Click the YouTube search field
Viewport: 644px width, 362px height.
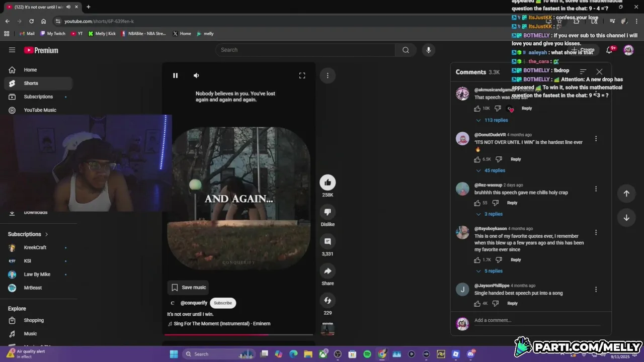coord(305,50)
